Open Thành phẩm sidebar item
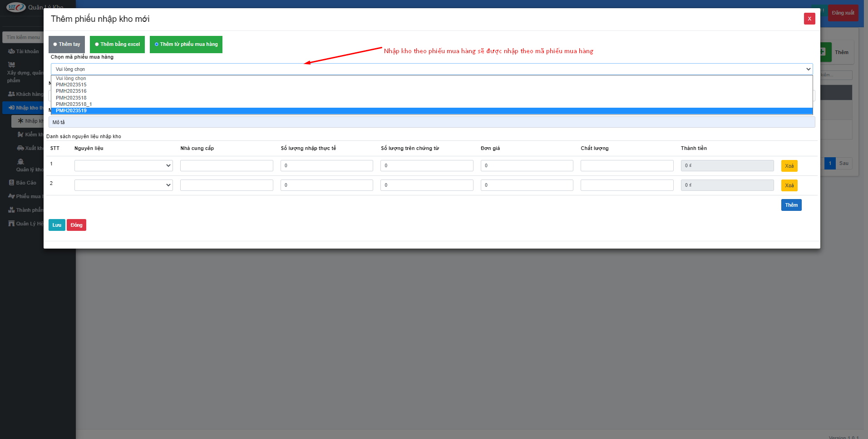Screen dimensions: 868x439 [x=25, y=210]
